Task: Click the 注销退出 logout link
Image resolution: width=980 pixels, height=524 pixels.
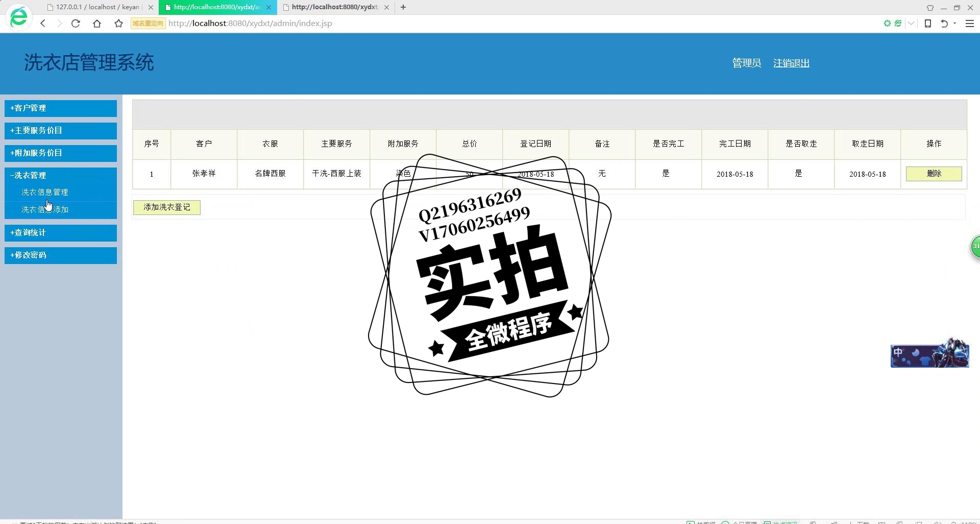Action: pyautogui.click(x=791, y=63)
